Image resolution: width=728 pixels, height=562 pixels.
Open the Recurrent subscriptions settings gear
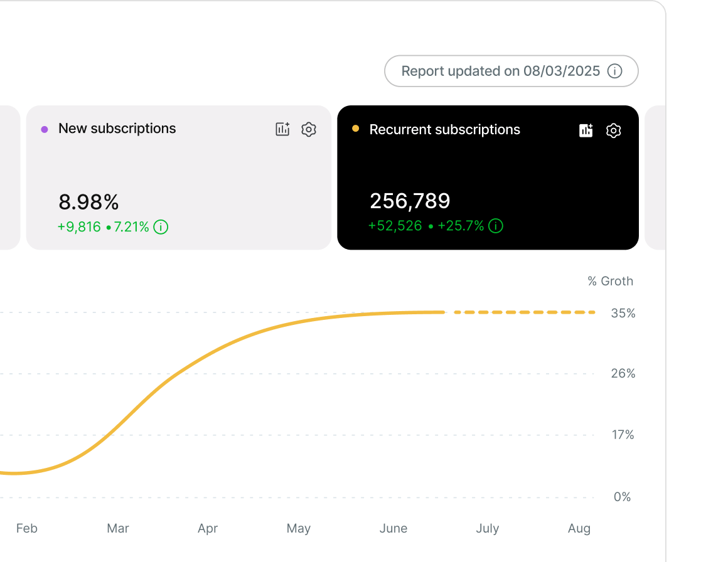pyautogui.click(x=614, y=130)
